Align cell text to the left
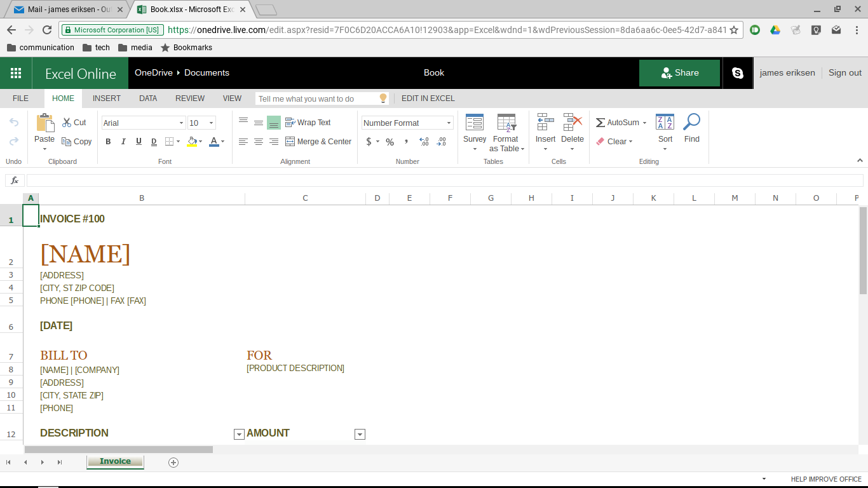Screen dimensions: 868x488 pyautogui.click(x=243, y=142)
